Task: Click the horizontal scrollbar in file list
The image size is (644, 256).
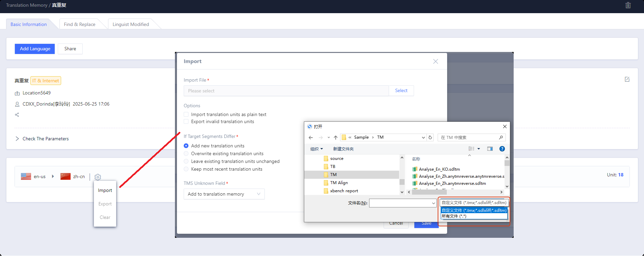Action: pyautogui.click(x=429, y=192)
